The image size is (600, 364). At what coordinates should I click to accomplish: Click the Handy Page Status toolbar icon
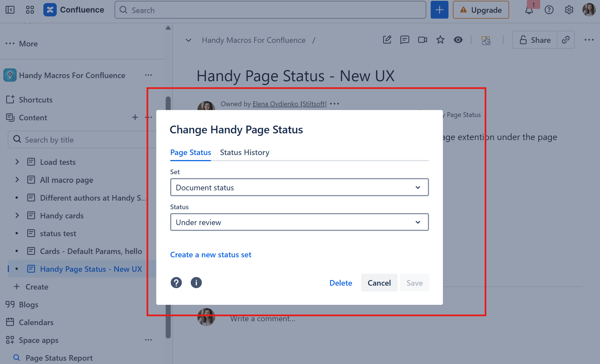(x=486, y=41)
